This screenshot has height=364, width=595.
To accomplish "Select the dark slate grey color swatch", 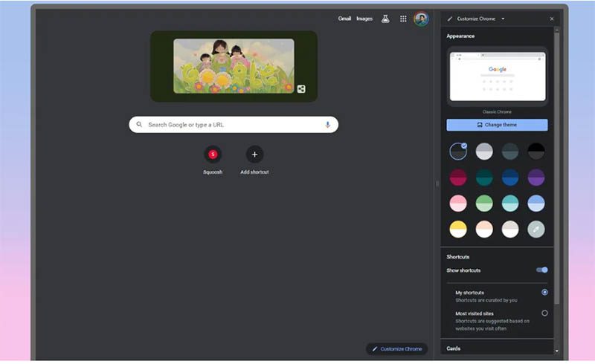I will click(510, 152).
